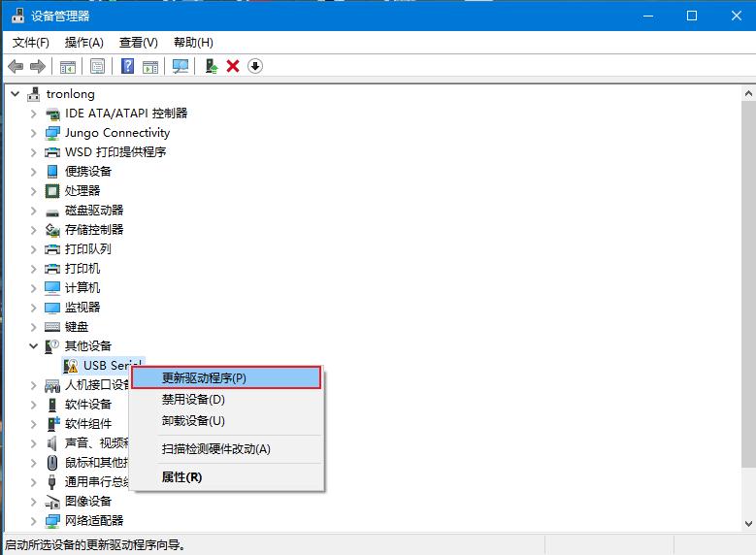Expand the 软件组件 node

tap(33, 424)
